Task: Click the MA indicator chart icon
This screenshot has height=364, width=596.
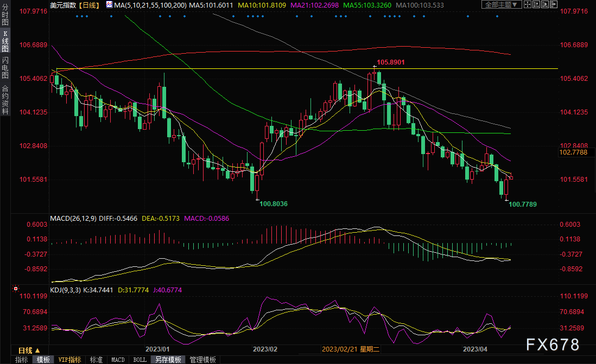Action: click(x=110, y=4)
